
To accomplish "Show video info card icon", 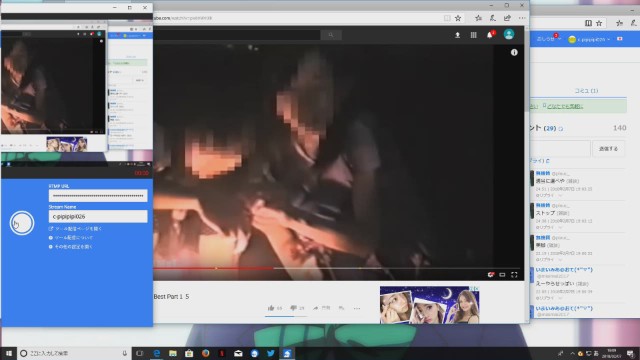I will [514, 52].
